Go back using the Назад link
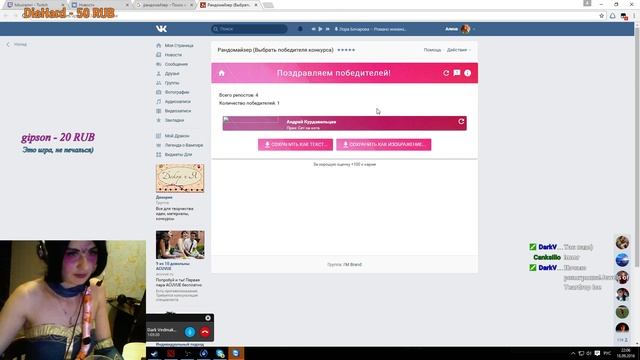 (x=17, y=44)
